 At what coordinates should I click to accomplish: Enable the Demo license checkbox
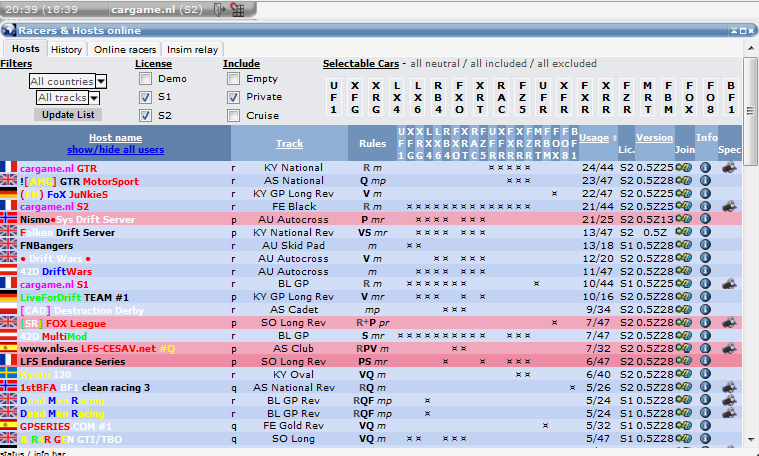click(x=145, y=78)
